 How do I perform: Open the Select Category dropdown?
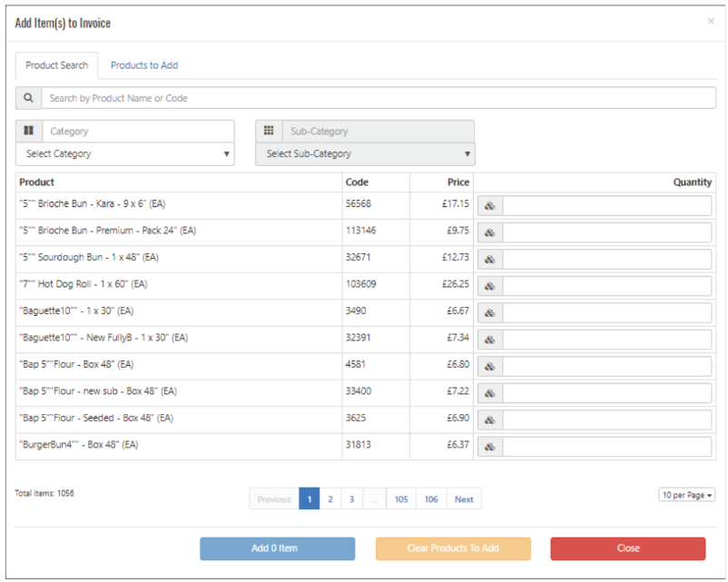[125, 154]
